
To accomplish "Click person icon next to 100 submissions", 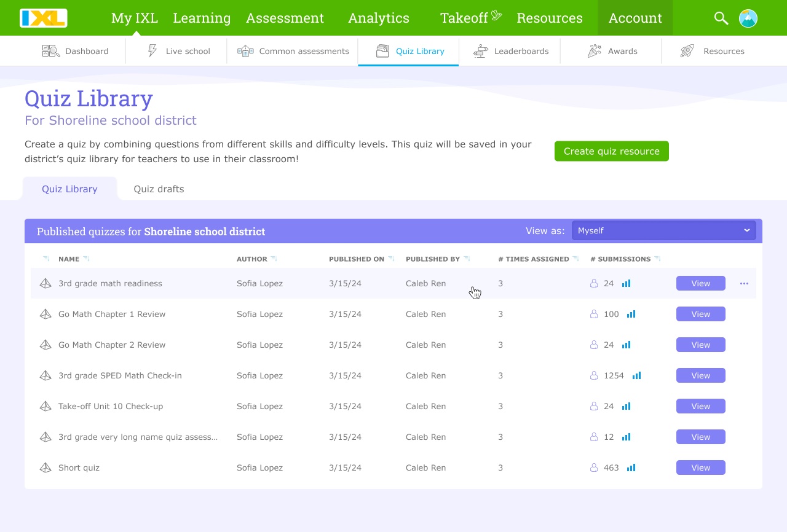I will [594, 314].
